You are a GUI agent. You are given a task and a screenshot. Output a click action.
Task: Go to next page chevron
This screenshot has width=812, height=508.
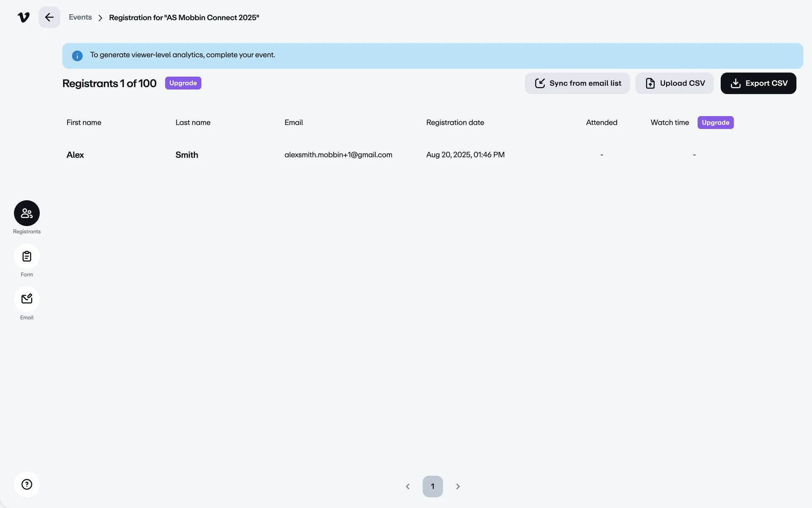(458, 486)
